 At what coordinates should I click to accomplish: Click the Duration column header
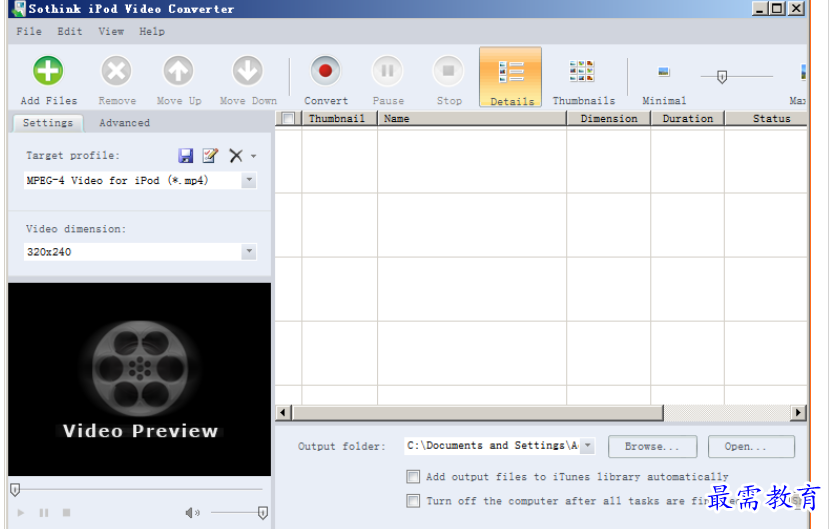click(x=687, y=118)
